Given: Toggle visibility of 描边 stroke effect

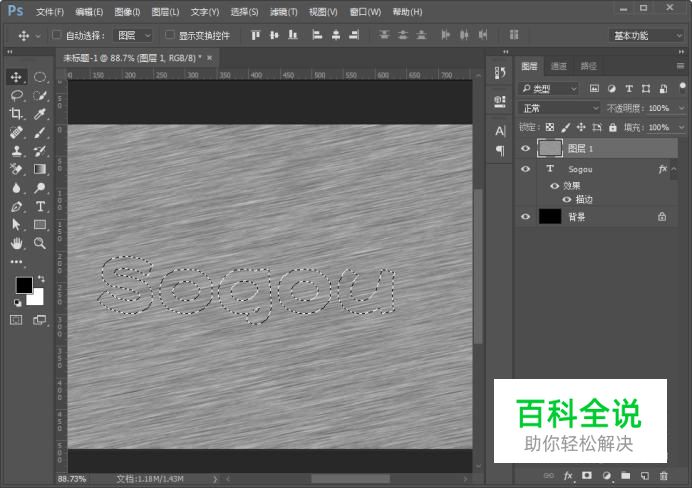Looking at the screenshot, I should click(567, 199).
